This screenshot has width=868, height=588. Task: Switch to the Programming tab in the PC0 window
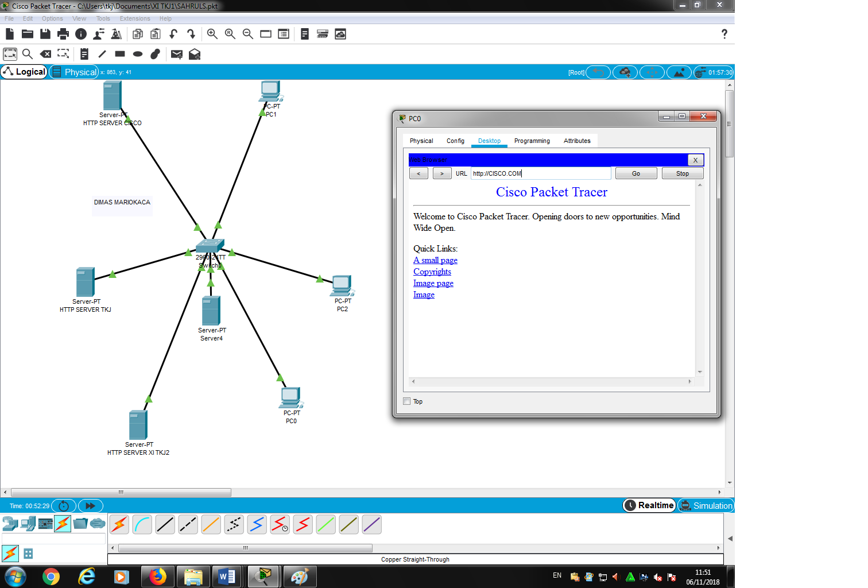tap(532, 141)
